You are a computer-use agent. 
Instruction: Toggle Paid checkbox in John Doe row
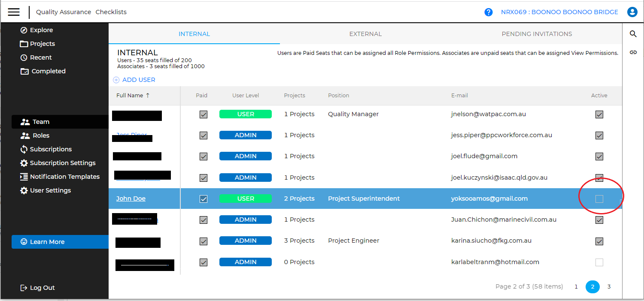(x=204, y=199)
